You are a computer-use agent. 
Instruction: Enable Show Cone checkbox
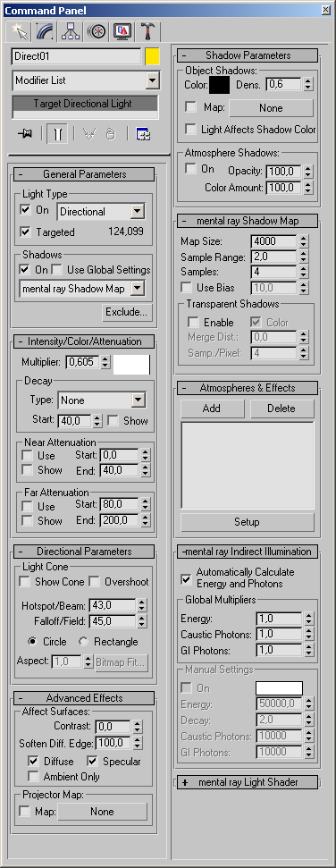pos(24,582)
